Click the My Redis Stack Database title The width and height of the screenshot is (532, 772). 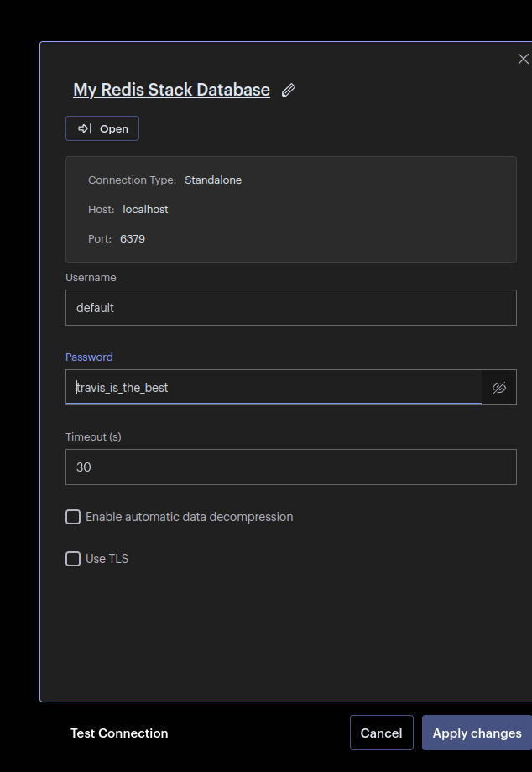pos(171,90)
